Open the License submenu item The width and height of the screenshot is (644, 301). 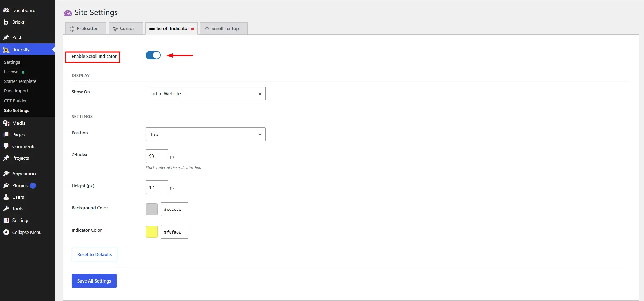click(11, 72)
